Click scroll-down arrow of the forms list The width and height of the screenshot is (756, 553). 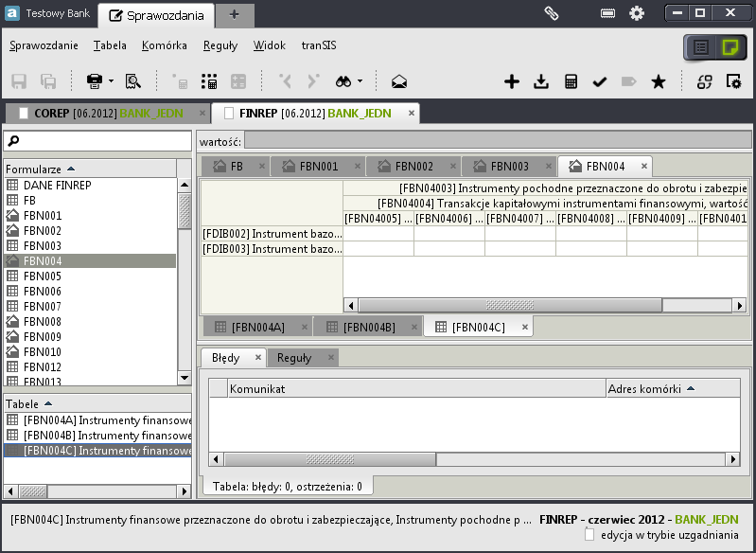[185, 378]
